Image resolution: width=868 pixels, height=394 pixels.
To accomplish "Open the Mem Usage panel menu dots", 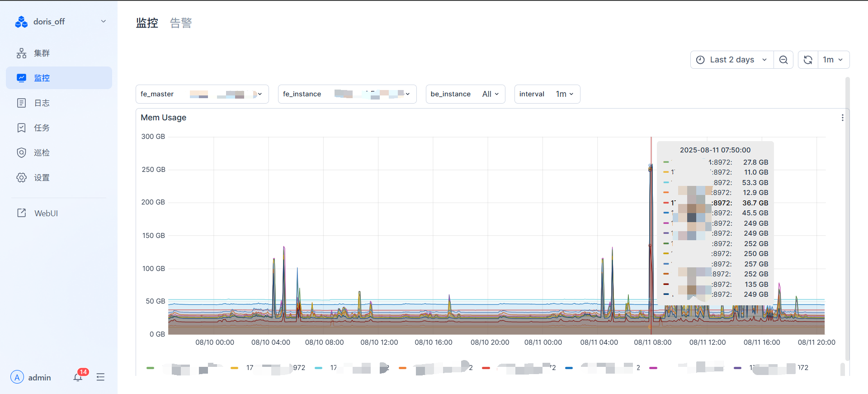I will click(x=842, y=118).
